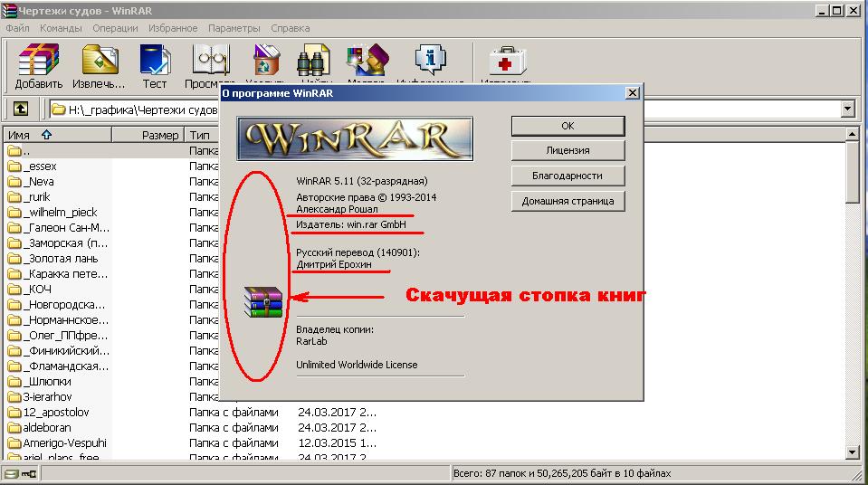Click the WinRAR books icon in dialog
This screenshot has width=868, height=485.
click(x=263, y=301)
